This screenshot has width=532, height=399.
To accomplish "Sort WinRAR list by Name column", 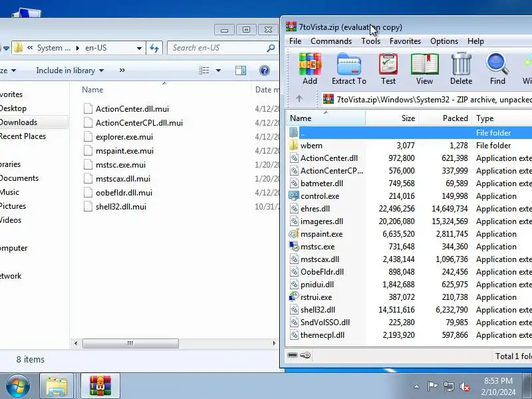I will [326, 118].
